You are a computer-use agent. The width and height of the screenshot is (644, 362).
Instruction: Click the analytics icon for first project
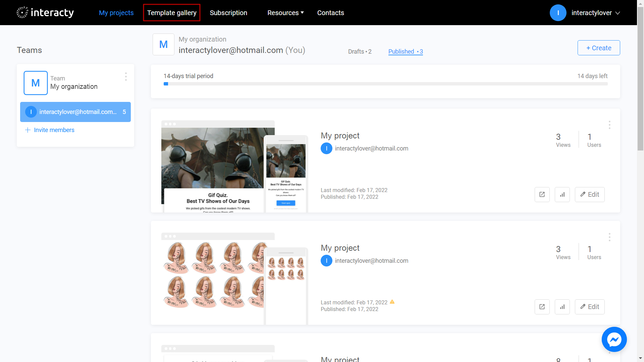562,194
